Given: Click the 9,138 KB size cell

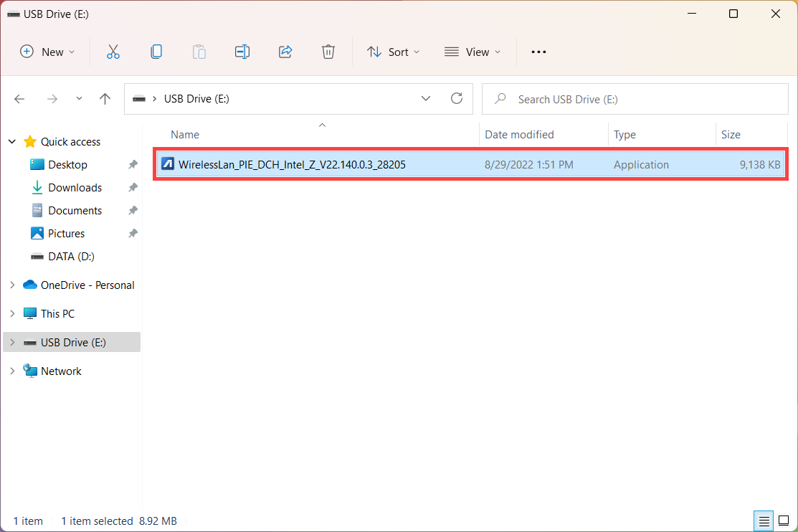Looking at the screenshot, I should [x=760, y=164].
